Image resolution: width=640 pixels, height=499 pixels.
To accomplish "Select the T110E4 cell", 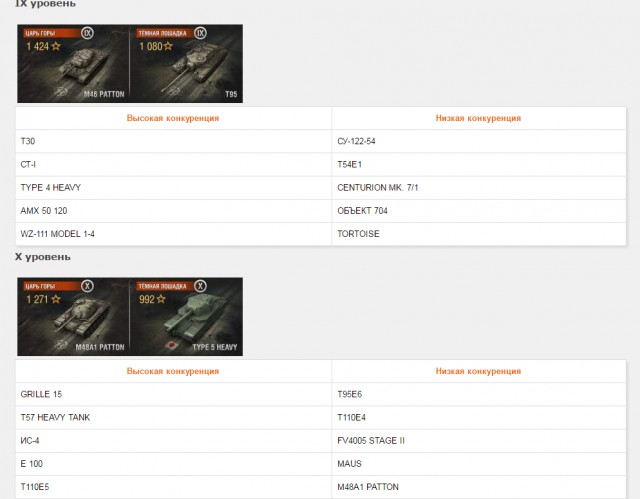I will 479,417.
